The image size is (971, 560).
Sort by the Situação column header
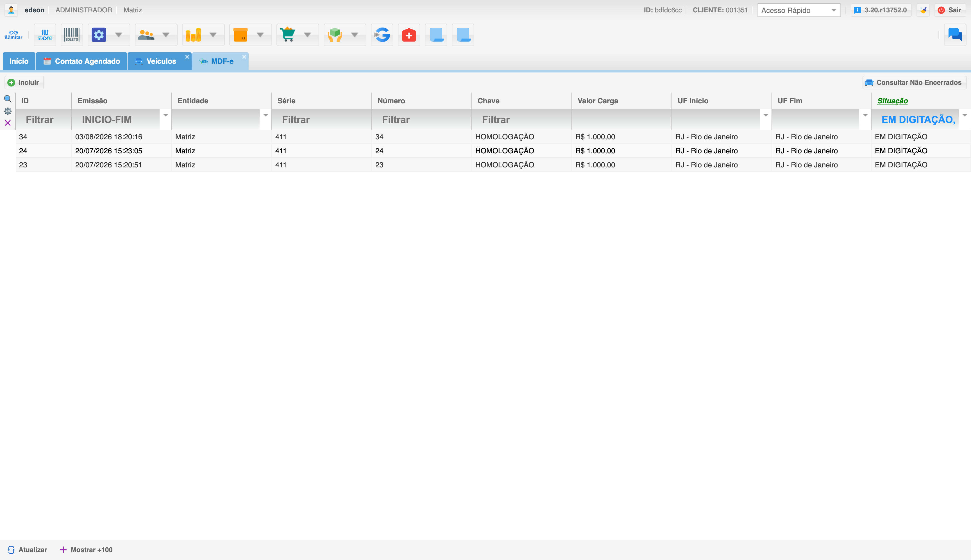(x=892, y=101)
